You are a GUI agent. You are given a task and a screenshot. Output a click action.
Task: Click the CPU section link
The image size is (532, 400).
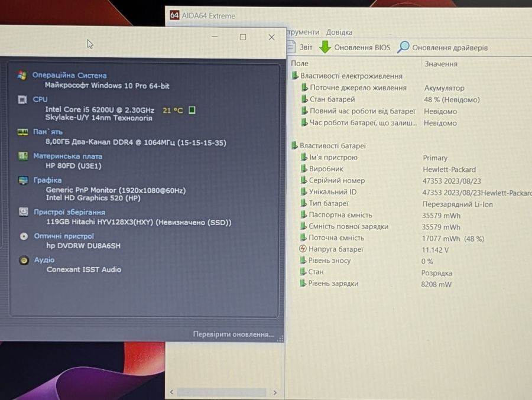point(40,99)
